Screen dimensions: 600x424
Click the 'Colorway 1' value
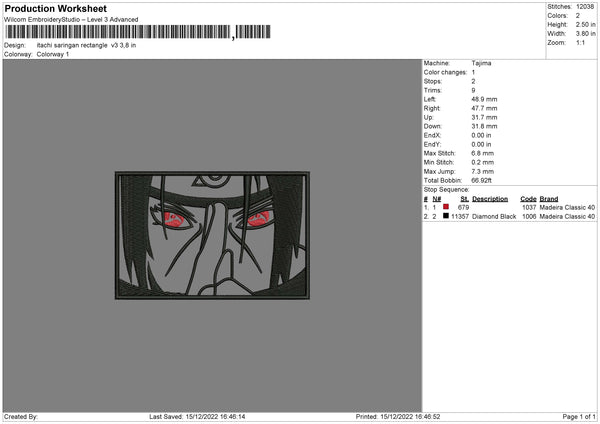53,54
